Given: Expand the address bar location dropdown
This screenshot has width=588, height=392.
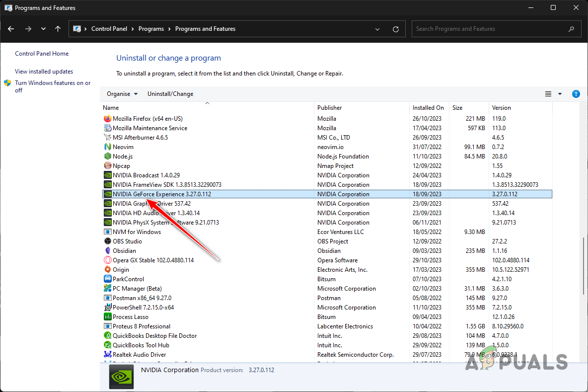Looking at the screenshot, I should pyautogui.click(x=377, y=29).
